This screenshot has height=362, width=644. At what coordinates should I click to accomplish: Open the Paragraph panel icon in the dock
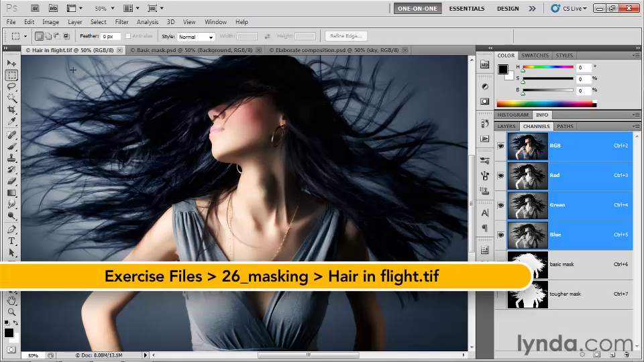[x=484, y=228]
